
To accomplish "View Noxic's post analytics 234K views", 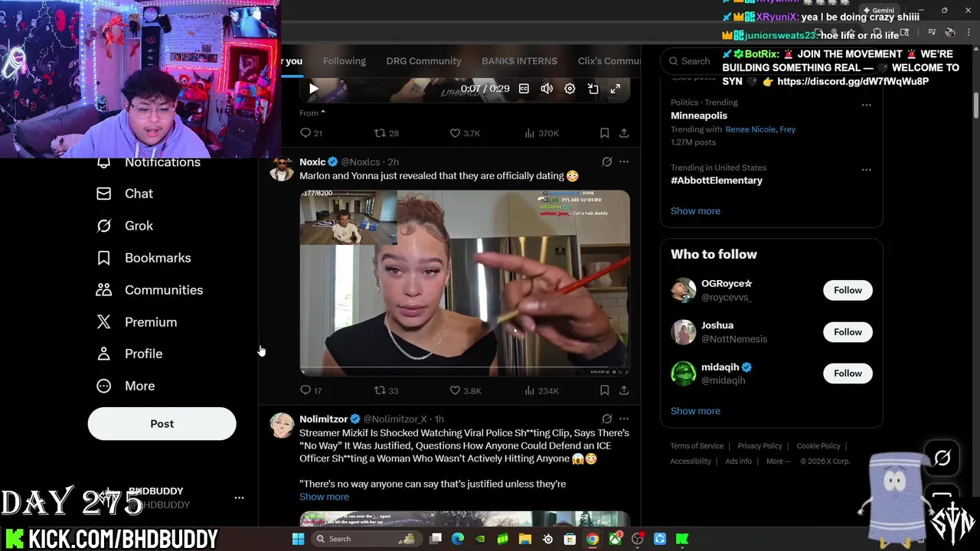I will (541, 390).
